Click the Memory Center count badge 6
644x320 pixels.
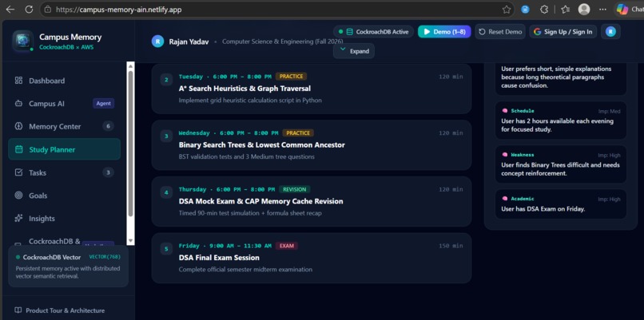(108, 126)
